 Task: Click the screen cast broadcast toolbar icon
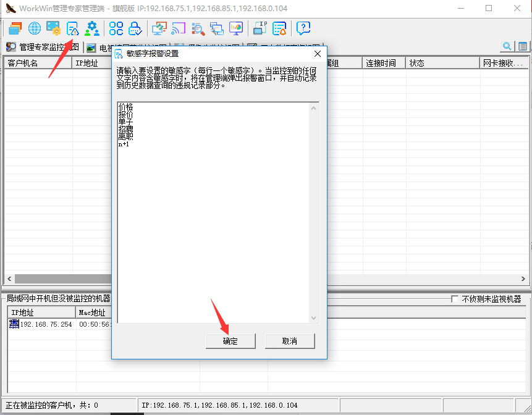coord(179,28)
